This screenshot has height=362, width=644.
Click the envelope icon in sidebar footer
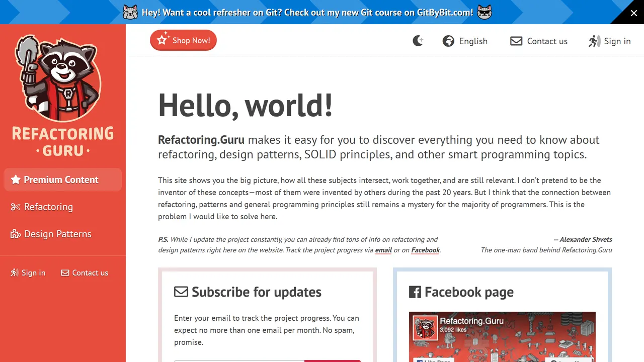tap(65, 273)
